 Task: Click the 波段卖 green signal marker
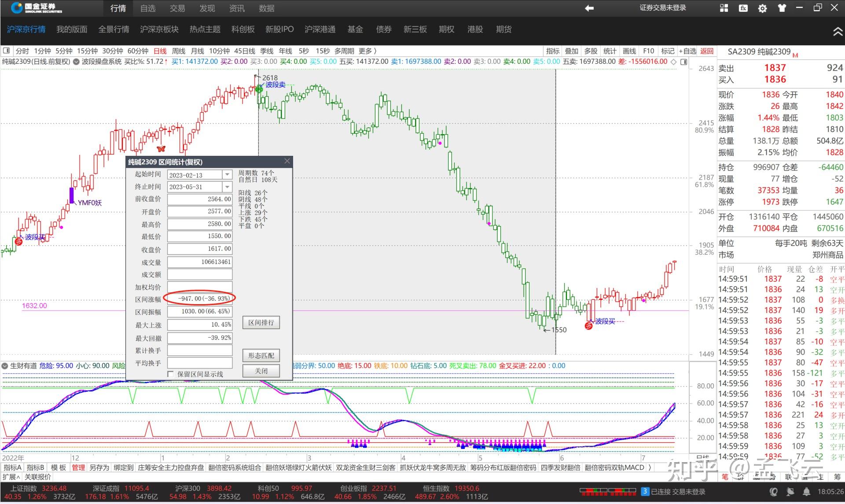(x=259, y=89)
